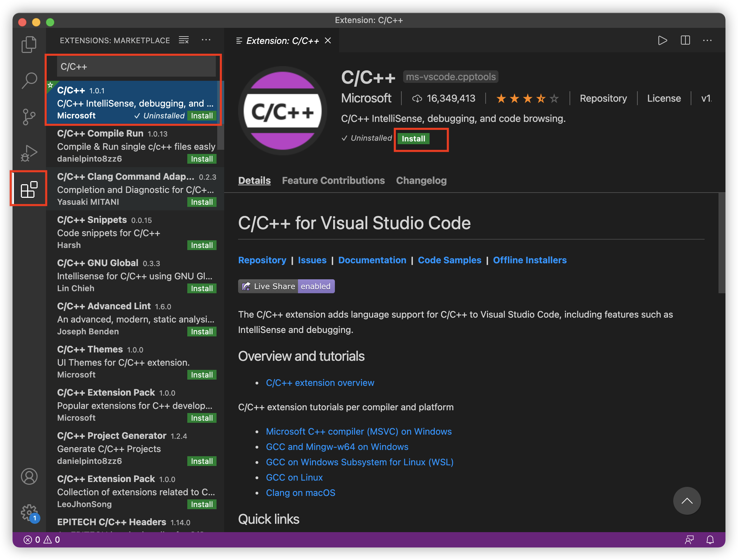Image resolution: width=738 pixels, height=560 pixels.
Task: Click the star rating of C/C++ extension
Action: tap(527, 99)
